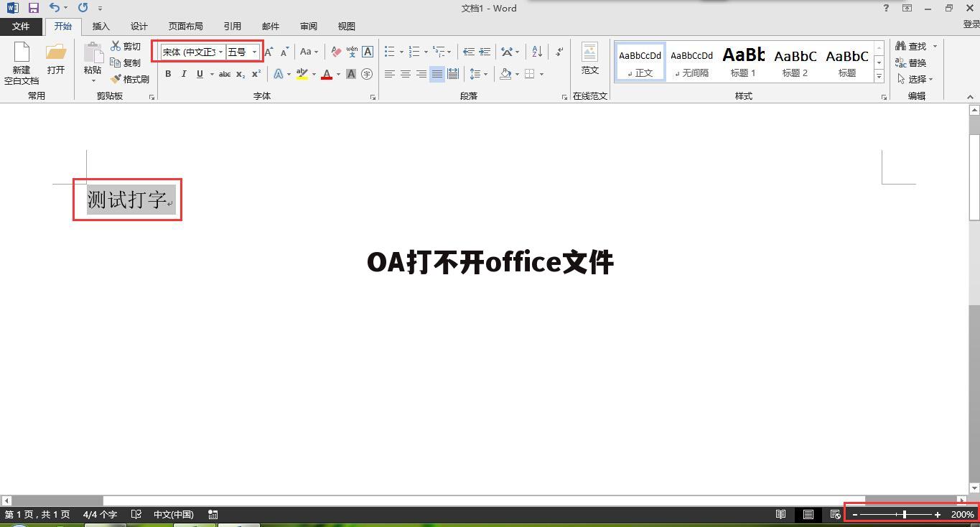Open line spacing dropdown
Image resolution: width=980 pixels, height=527 pixels.
478,74
